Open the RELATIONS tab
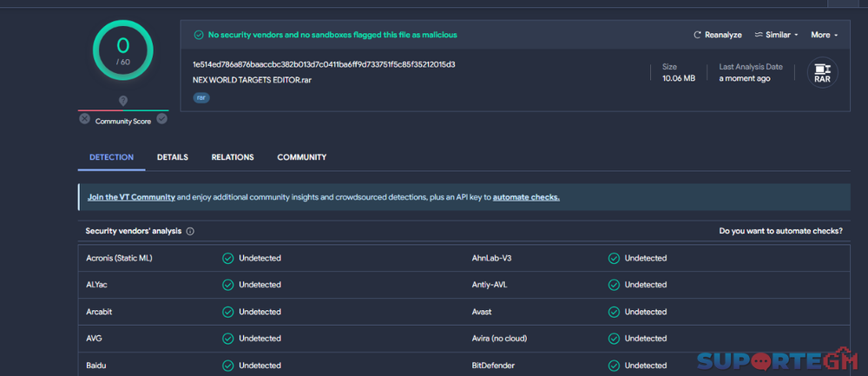This screenshot has width=868, height=376. tap(233, 157)
